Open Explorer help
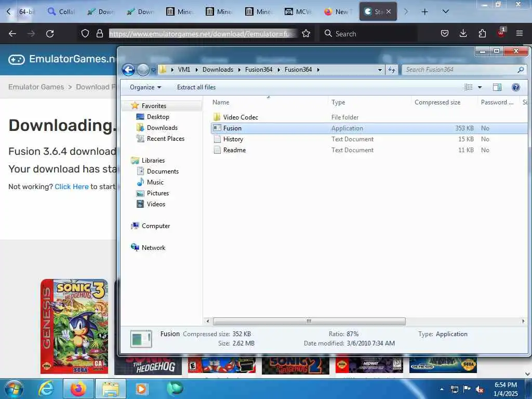Screen dimensions: 532x399 coord(516,87)
